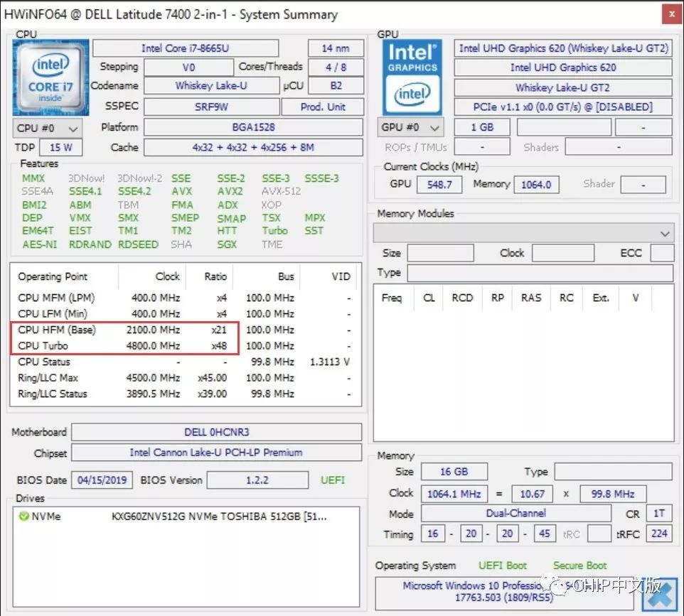The height and width of the screenshot is (616, 684).
Task: Click the AVX2 feature label
Action: (x=230, y=191)
